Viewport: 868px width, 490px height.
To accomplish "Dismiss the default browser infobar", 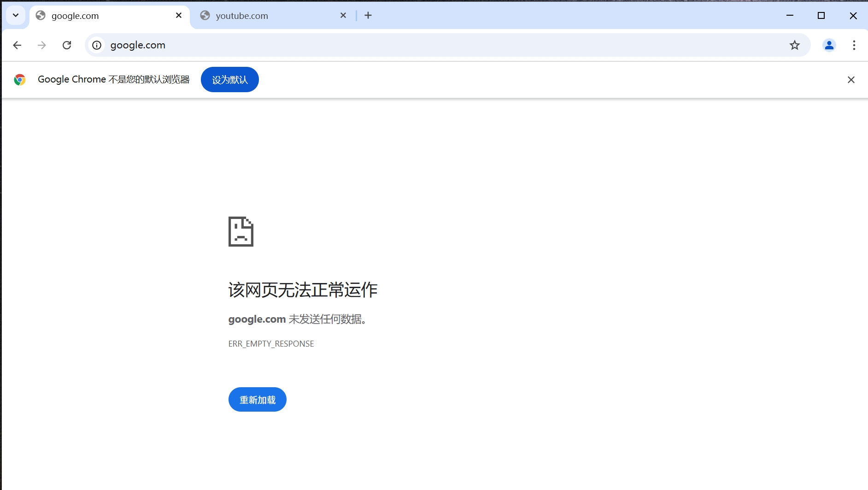I will 851,80.
